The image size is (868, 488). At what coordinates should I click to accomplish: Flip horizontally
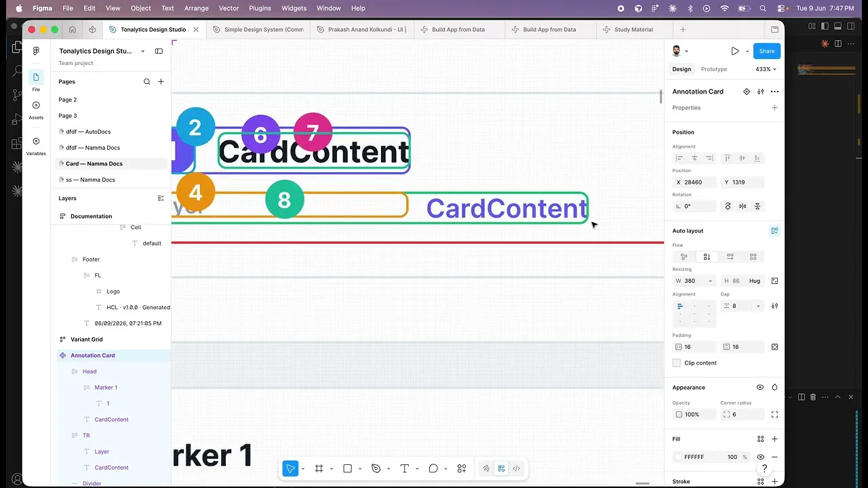743,206
